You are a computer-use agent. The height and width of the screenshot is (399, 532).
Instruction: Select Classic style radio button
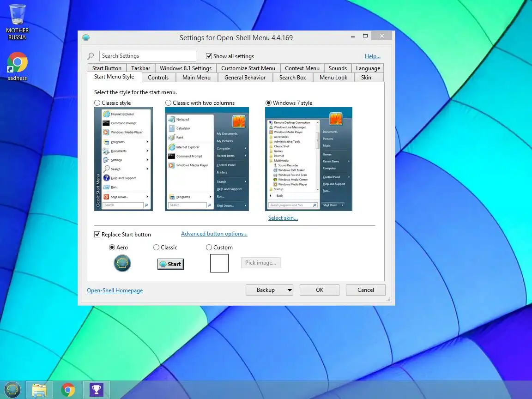click(x=97, y=103)
